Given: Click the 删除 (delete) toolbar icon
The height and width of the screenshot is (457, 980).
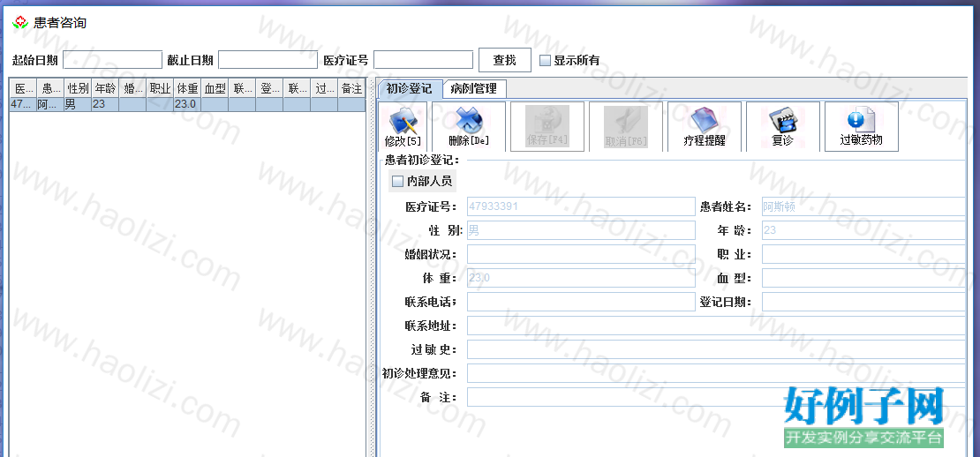Looking at the screenshot, I should pos(469,127).
